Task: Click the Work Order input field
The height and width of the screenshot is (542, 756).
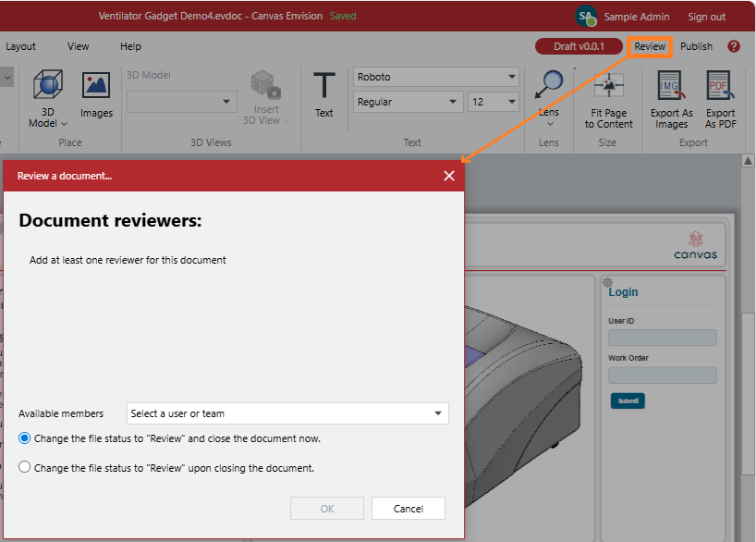Action: [663, 375]
